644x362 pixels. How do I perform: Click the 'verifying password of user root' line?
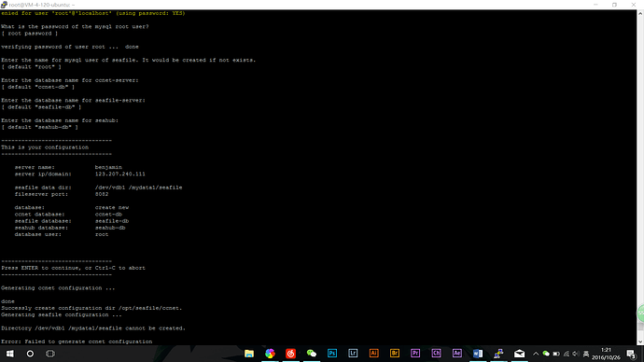70,47
